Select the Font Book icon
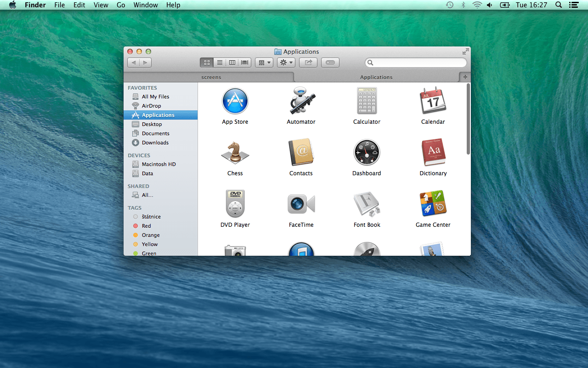 [x=367, y=204]
